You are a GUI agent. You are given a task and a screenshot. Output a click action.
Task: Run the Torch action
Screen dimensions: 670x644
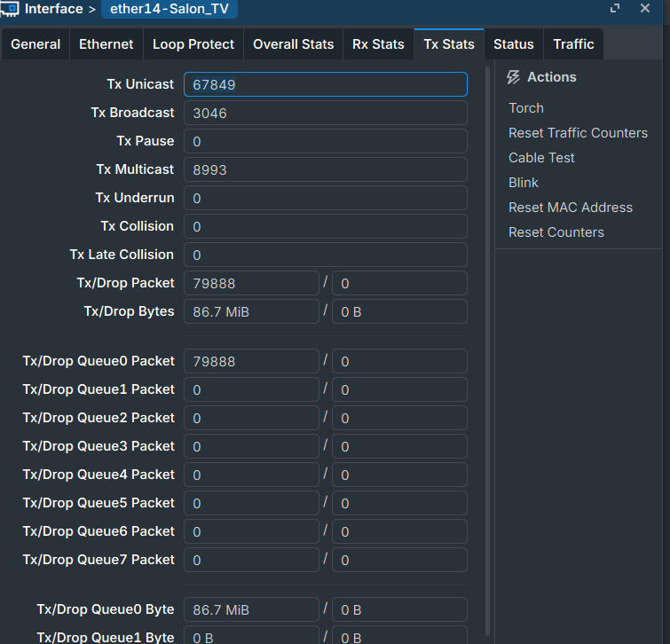coord(526,108)
